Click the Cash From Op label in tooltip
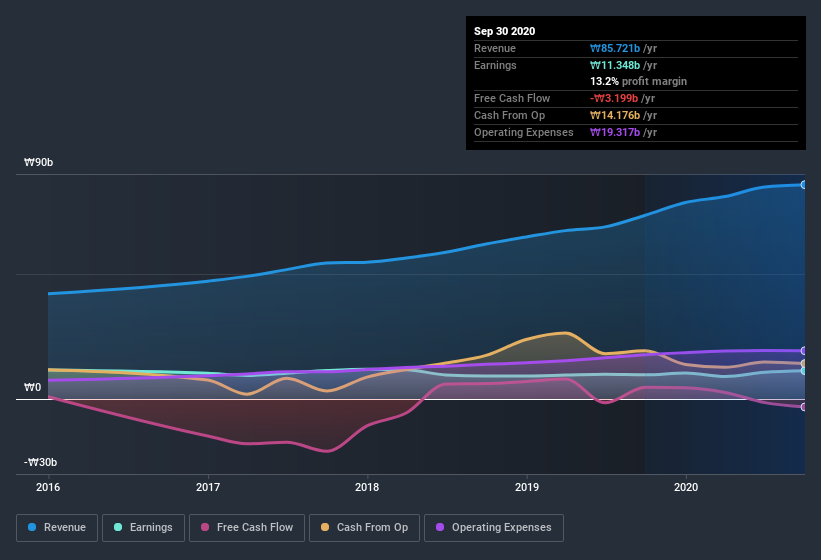Viewport: 821px width, 560px height. [509, 115]
